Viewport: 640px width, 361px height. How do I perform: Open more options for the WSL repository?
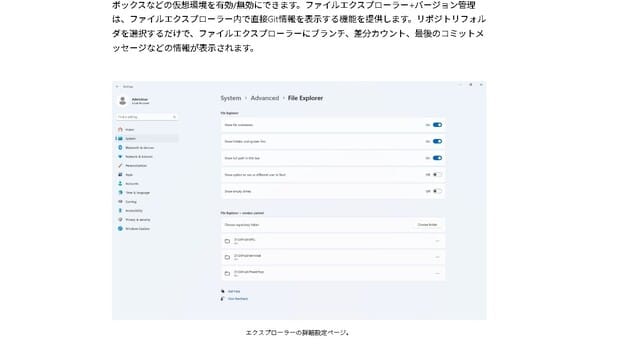pos(437,241)
